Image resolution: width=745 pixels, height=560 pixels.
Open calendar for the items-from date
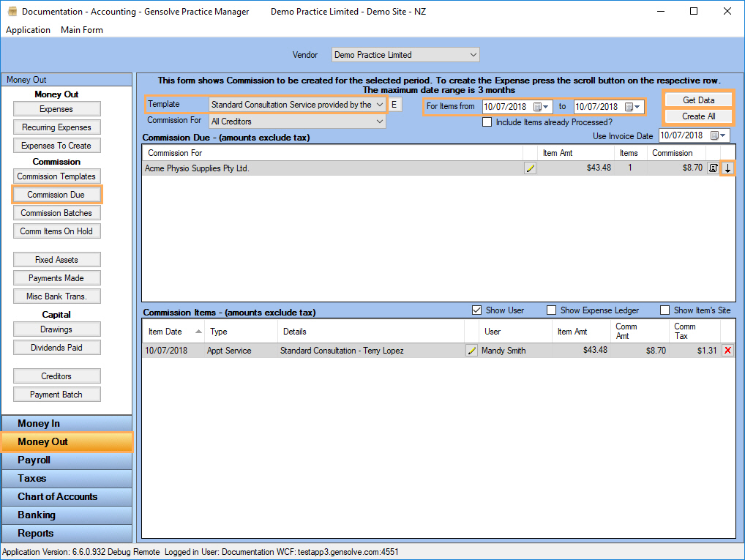(541, 107)
